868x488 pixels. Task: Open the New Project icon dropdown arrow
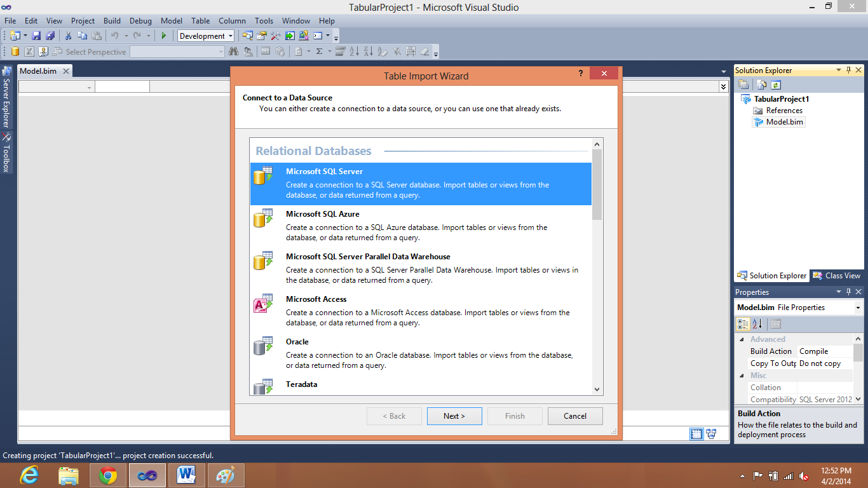25,36
